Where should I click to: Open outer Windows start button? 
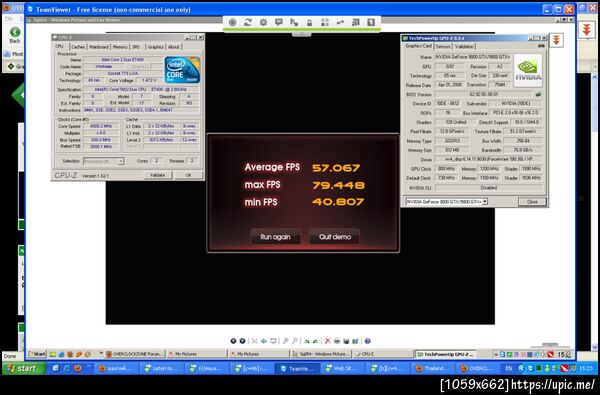tap(24, 368)
